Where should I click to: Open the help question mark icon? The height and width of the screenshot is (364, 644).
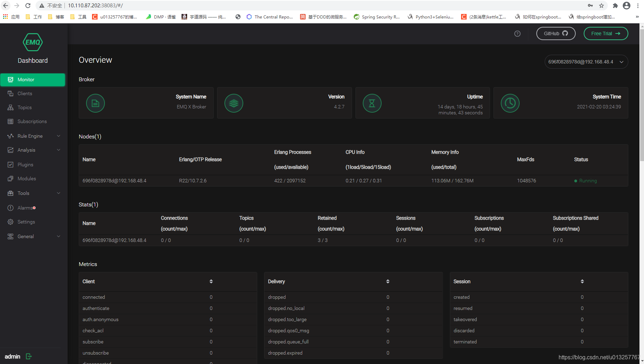(517, 33)
